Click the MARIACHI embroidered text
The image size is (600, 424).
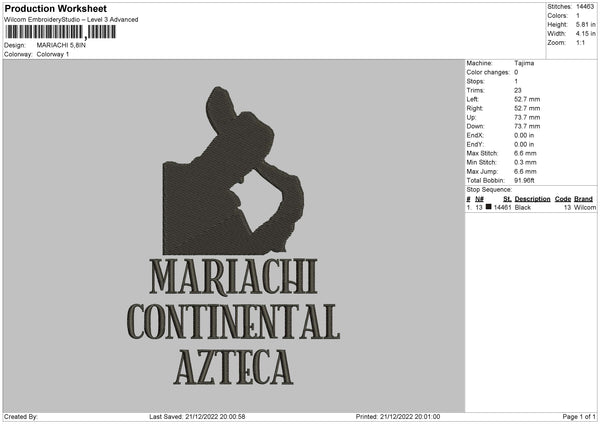click(233, 276)
